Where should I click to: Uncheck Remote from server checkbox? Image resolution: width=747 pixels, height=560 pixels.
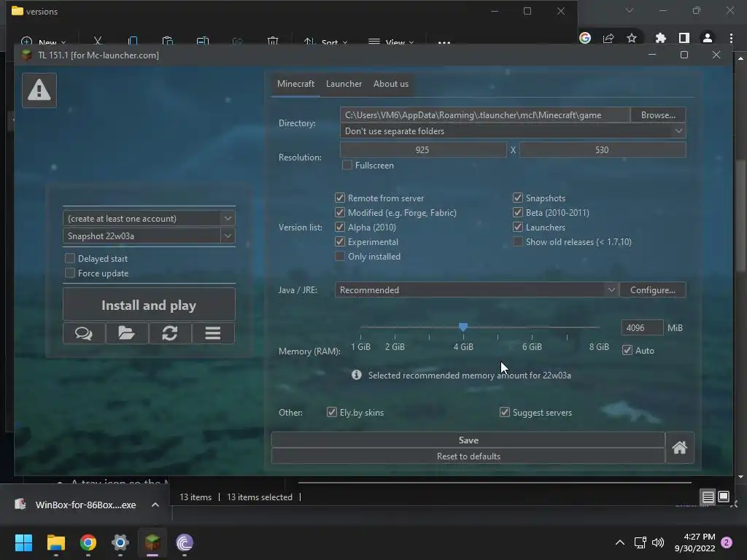coord(340,198)
